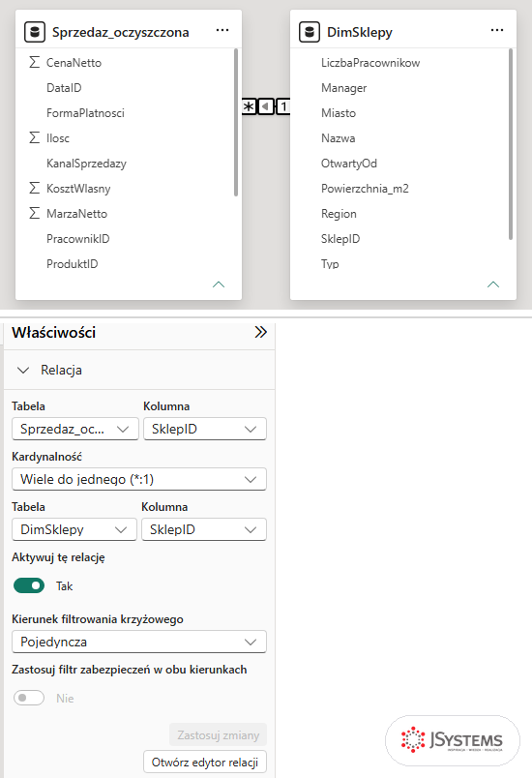Click the sigma icon next to Ilosc
The width and height of the screenshot is (532, 778).
tap(34, 137)
